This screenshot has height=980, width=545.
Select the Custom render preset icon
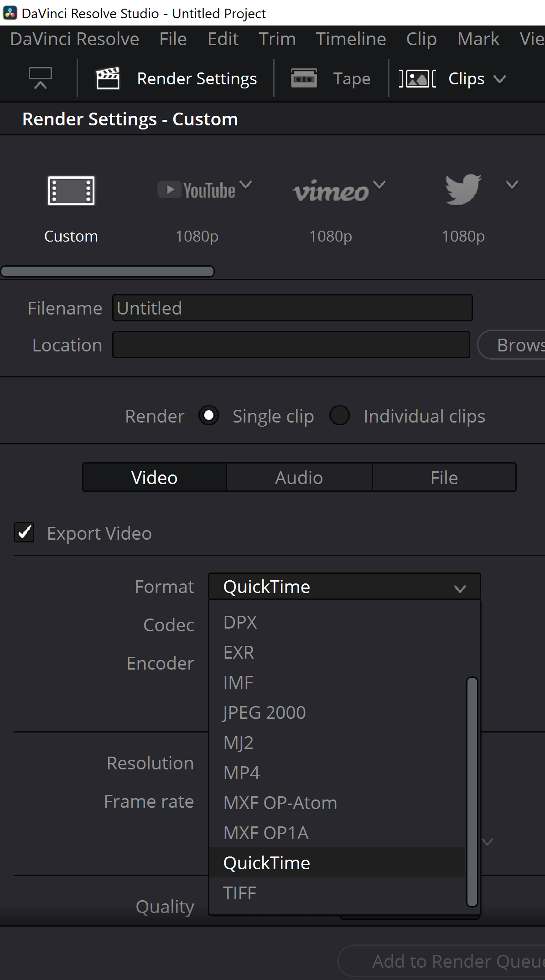point(71,191)
